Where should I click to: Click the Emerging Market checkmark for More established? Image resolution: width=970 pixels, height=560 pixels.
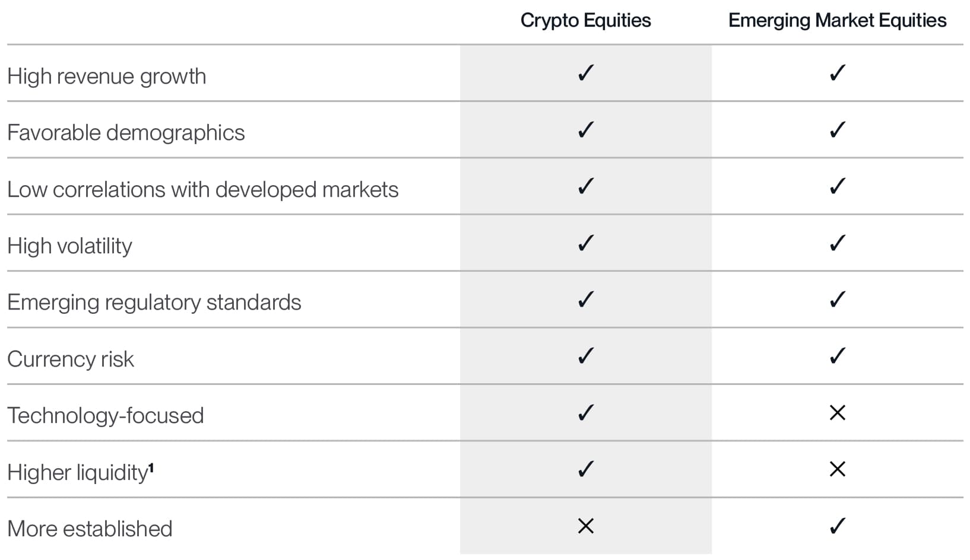pyautogui.click(x=837, y=526)
